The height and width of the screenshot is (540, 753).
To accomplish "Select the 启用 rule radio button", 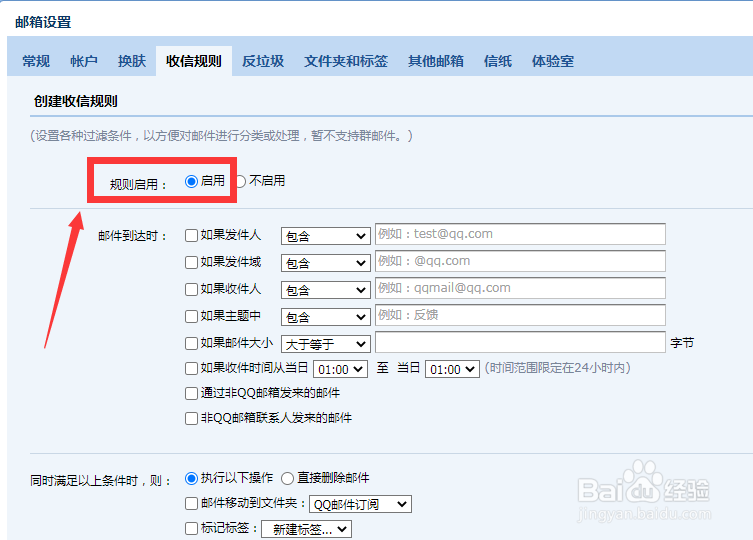I will (x=191, y=181).
